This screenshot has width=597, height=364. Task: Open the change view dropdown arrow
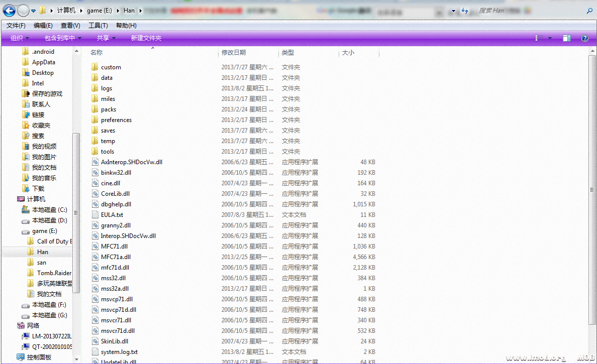tap(550, 38)
